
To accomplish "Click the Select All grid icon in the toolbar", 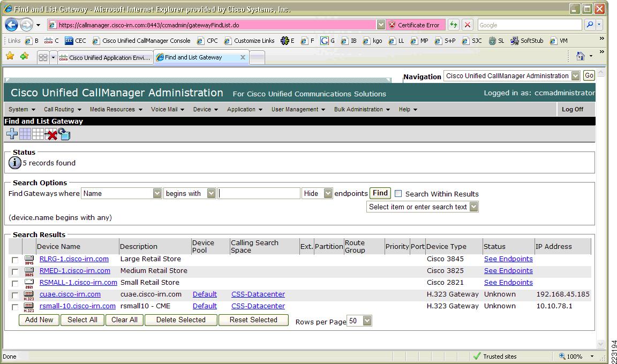I will click(x=25, y=134).
